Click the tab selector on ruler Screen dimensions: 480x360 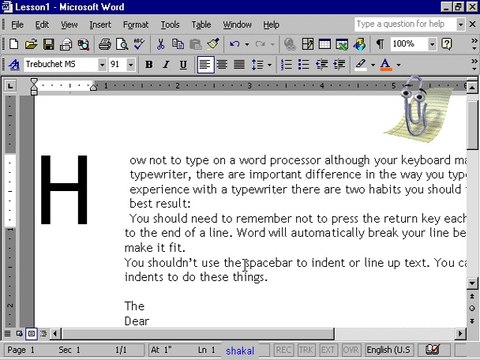[11, 86]
